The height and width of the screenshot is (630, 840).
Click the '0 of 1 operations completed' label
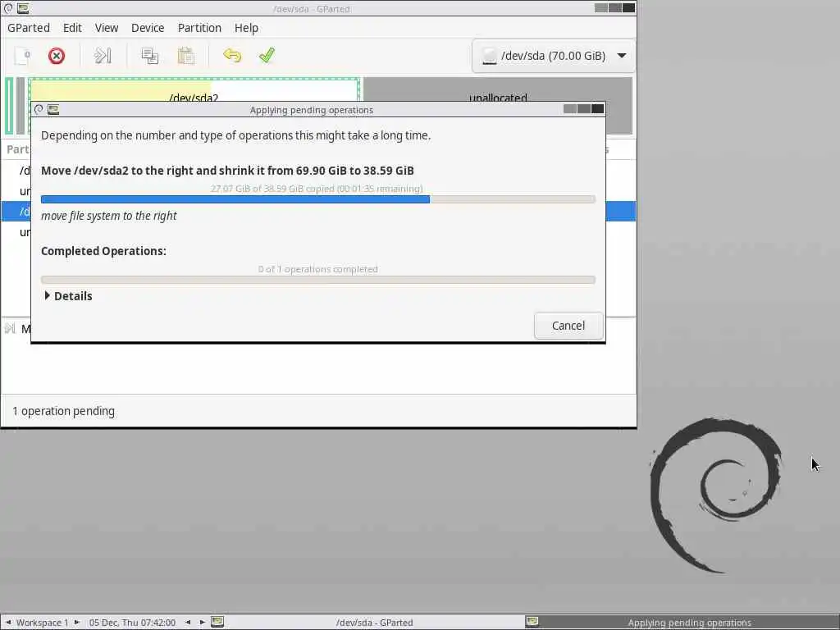click(318, 269)
